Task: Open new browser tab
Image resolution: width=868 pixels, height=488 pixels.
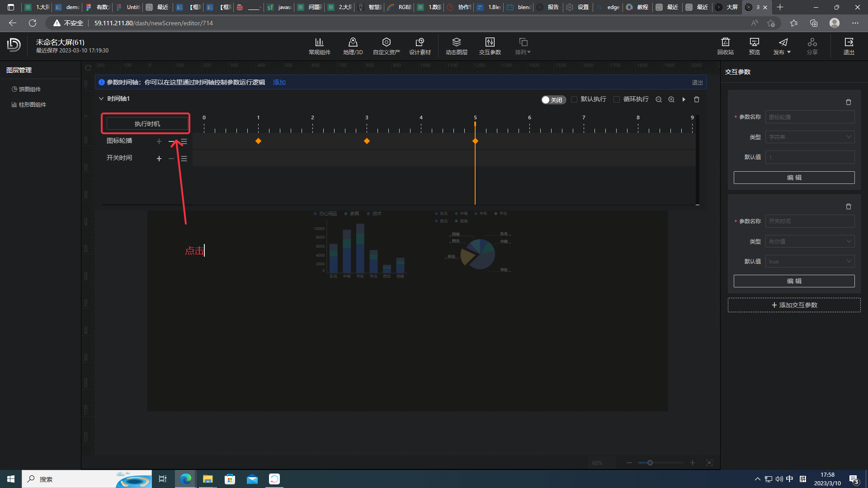Action: pyautogui.click(x=780, y=7)
